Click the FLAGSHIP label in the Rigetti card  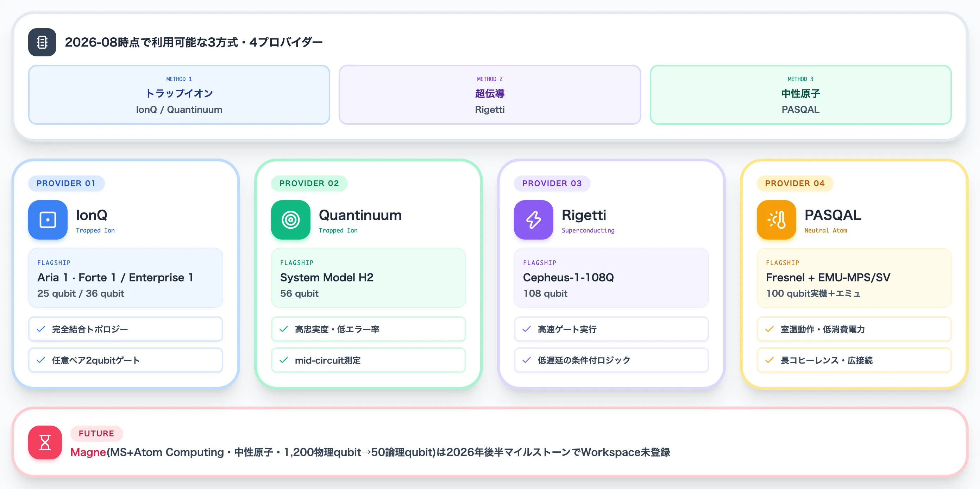pyautogui.click(x=540, y=263)
